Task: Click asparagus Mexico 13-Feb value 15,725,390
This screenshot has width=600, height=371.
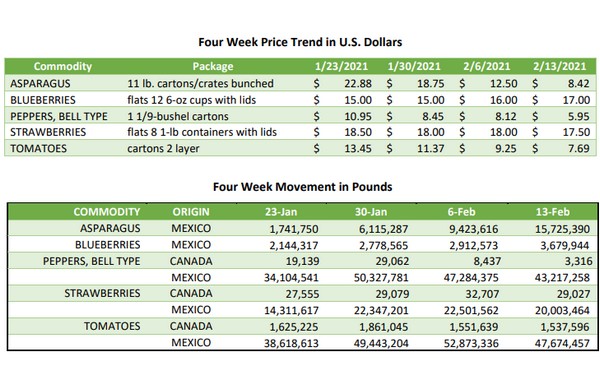Action: coord(562,229)
